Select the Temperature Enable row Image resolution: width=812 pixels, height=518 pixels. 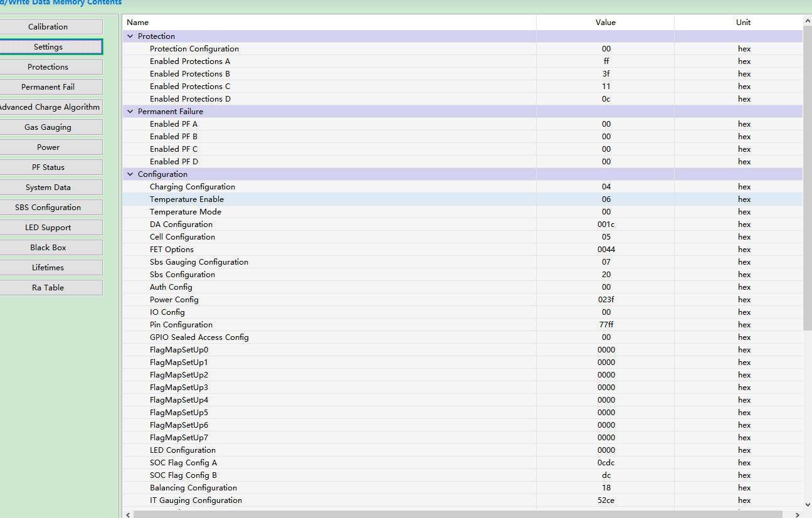tap(463, 199)
